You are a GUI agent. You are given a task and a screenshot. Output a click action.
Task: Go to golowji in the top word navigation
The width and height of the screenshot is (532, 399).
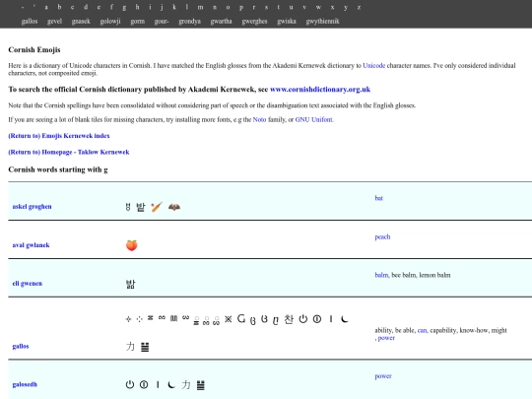[x=110, y=22]
